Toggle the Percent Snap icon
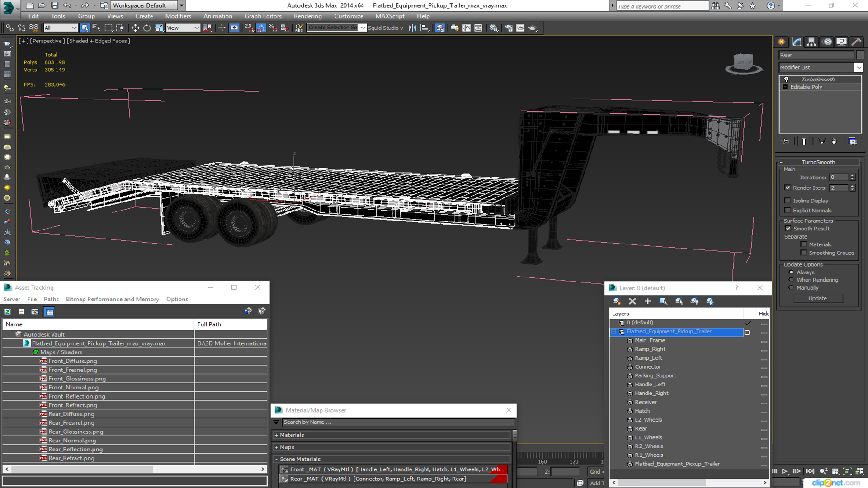 [x=273, y=28]
